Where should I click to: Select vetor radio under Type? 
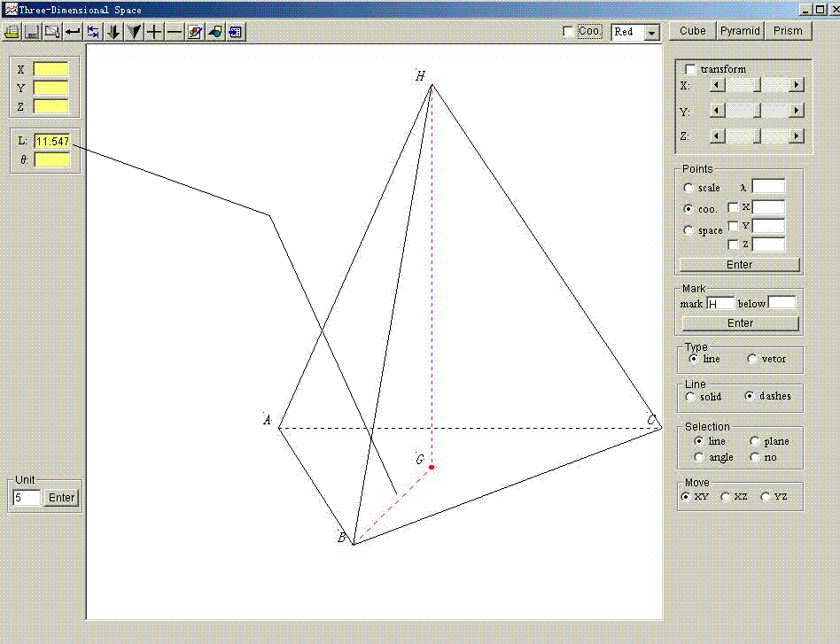pos(752,359)
